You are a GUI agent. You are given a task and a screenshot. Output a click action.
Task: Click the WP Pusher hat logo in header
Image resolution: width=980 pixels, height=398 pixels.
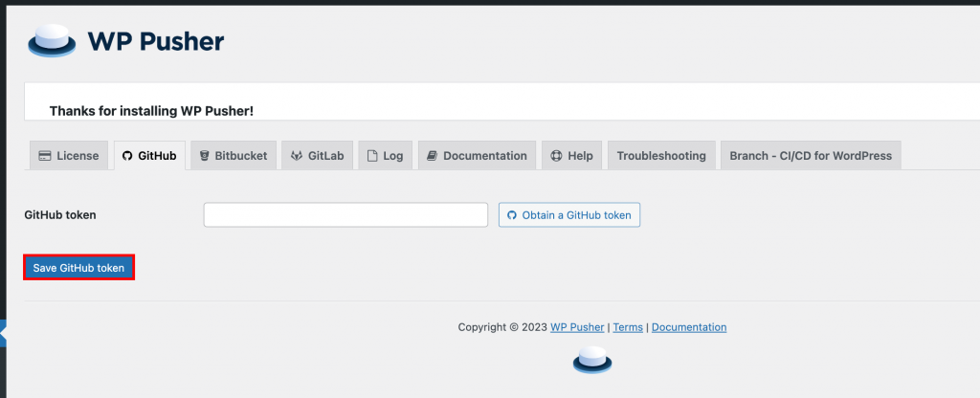pos(52,41)
